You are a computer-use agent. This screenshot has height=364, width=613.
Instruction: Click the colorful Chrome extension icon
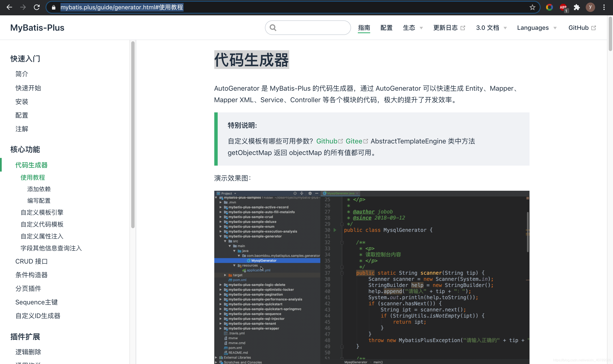(549, 7)
